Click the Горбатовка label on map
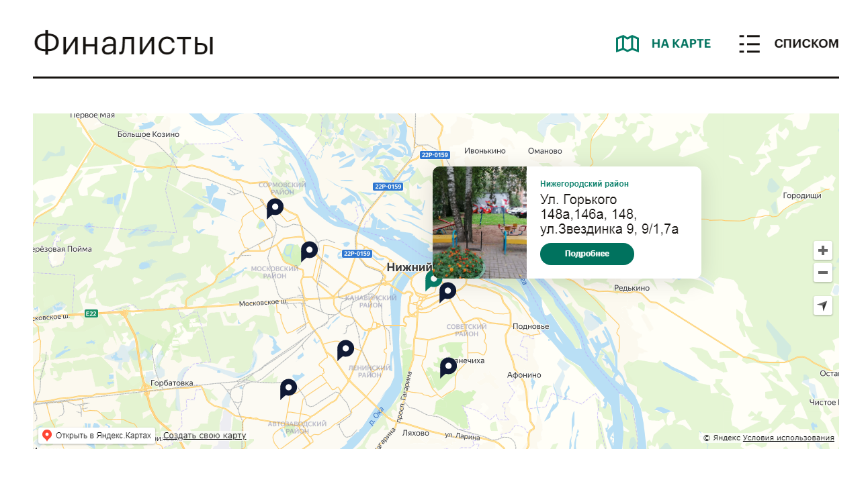Image resolution: width=868 pixels, height=490 pixels. [172, 383]
